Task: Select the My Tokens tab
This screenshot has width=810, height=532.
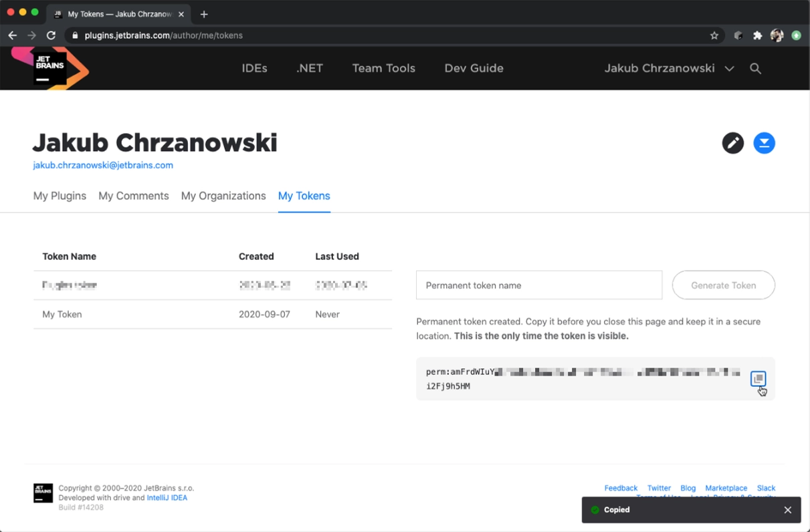Action: click(304, 196)
